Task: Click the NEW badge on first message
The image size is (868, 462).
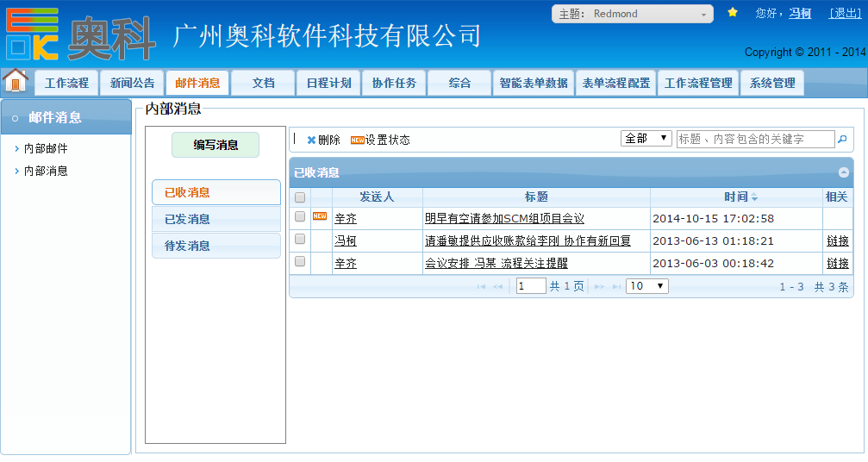Action: click(320, 216)
